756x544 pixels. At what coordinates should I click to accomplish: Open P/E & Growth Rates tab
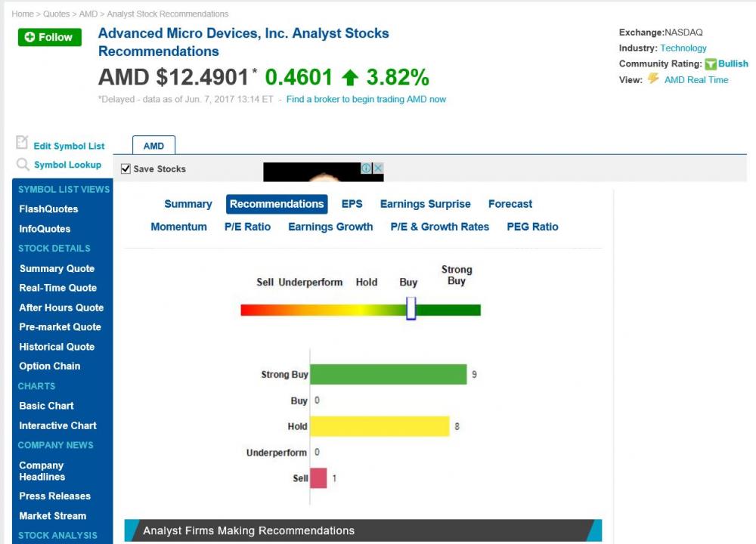(440, 227)
